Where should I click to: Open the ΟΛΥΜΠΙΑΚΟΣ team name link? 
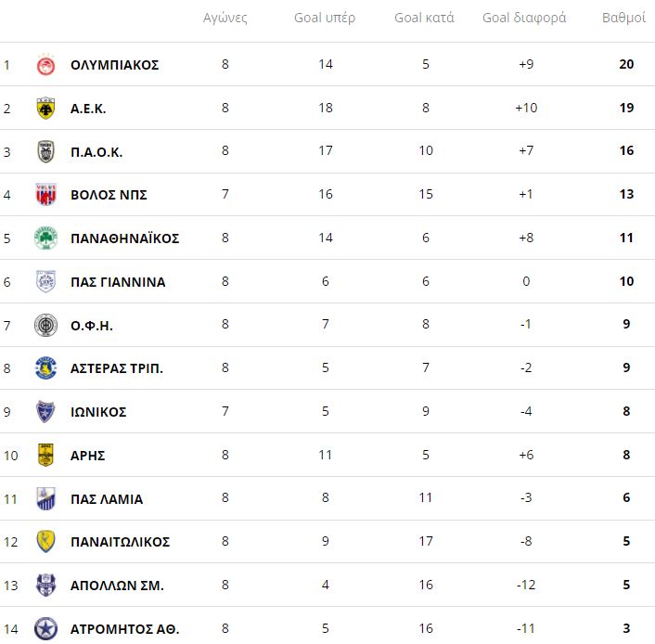(114, 65)
